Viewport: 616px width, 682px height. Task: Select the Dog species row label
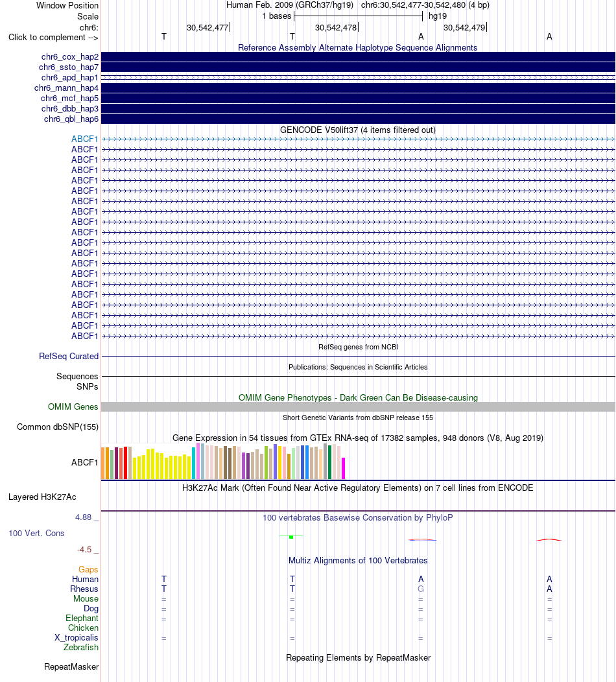[91, 609]
